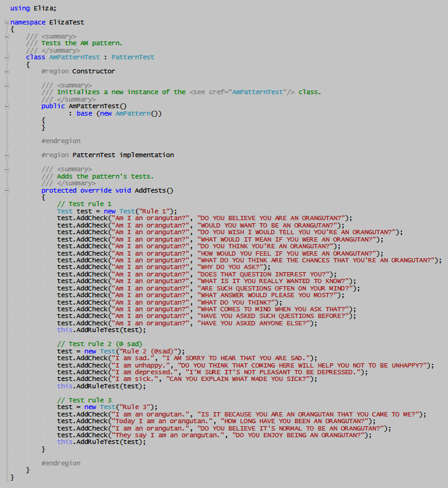Click "WHAT COMES TO MIND WHEN YOU ASK THAT?"
Image resolution: width=448 pixels, height=488 pixels.
coord(274,309)
